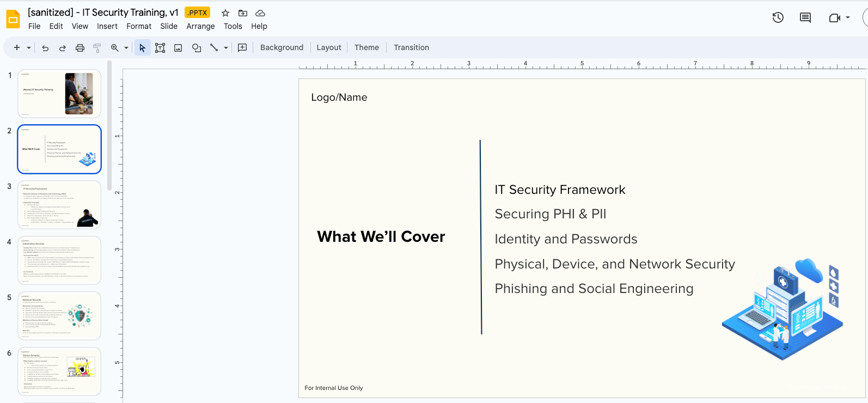Image resolution: width=868 pixels, height=403 pixels.
Task: Open the View menu
Action: (x=80, y=26)
